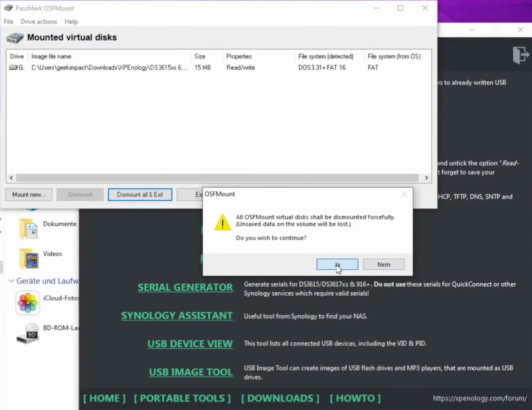The width and height of the screenshot is (532, 410).
Task: Confirm dismount by clicking Ja
Action: coord(337,264)
